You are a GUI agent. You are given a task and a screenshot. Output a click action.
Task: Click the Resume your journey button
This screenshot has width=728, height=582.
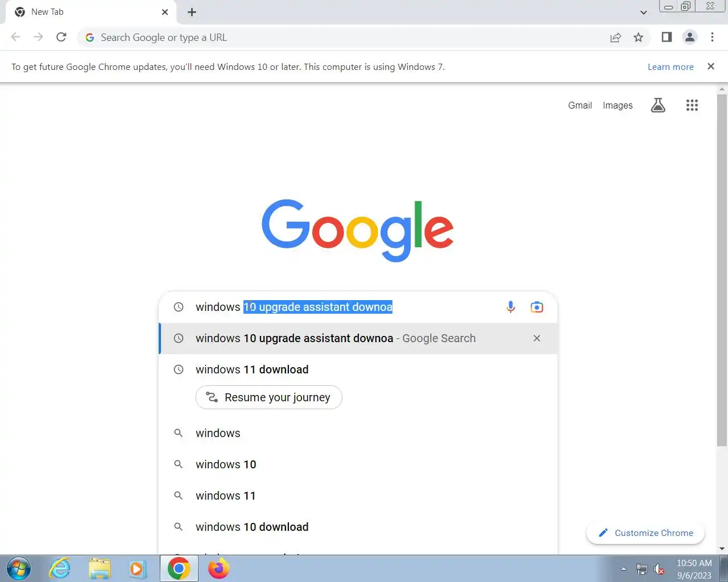click(268, 397)
